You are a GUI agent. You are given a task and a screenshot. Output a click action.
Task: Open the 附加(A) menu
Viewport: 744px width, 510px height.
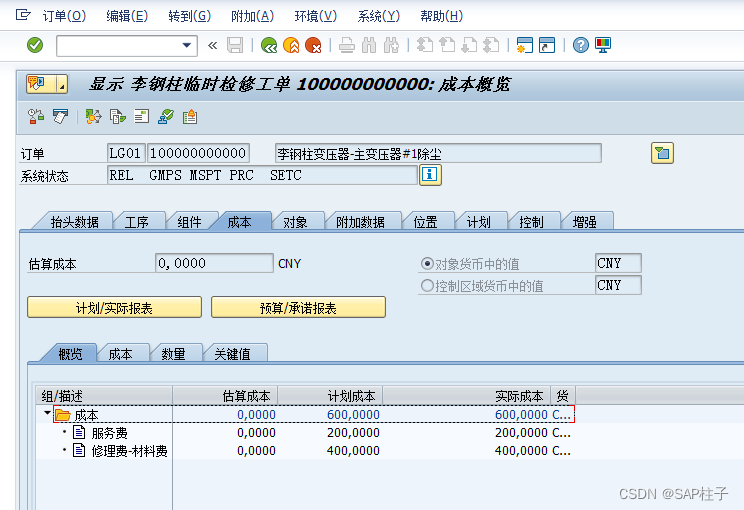pyautogui.click(x=252, y=17)
